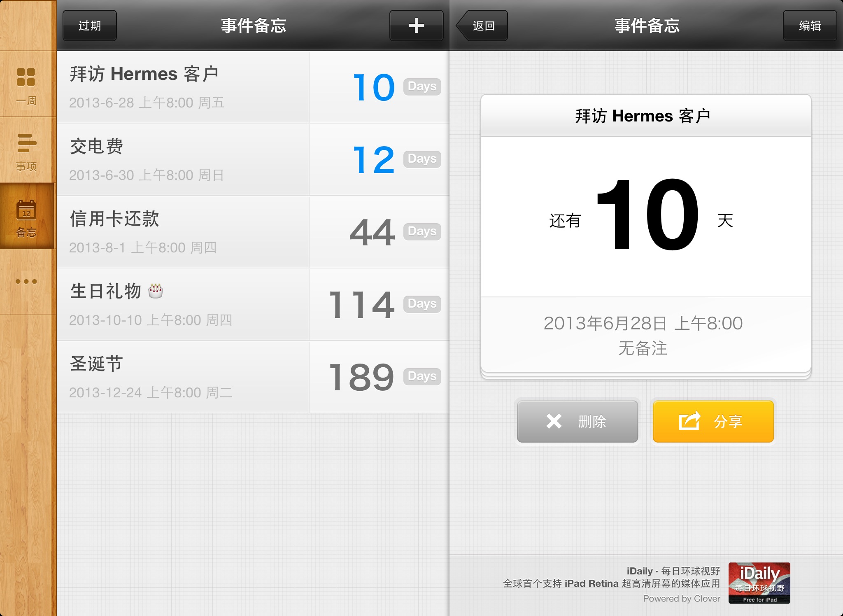Open the 事项 tasks sidebar icon
Viewport: 843px width, 616px height.
tap(26, 152)
